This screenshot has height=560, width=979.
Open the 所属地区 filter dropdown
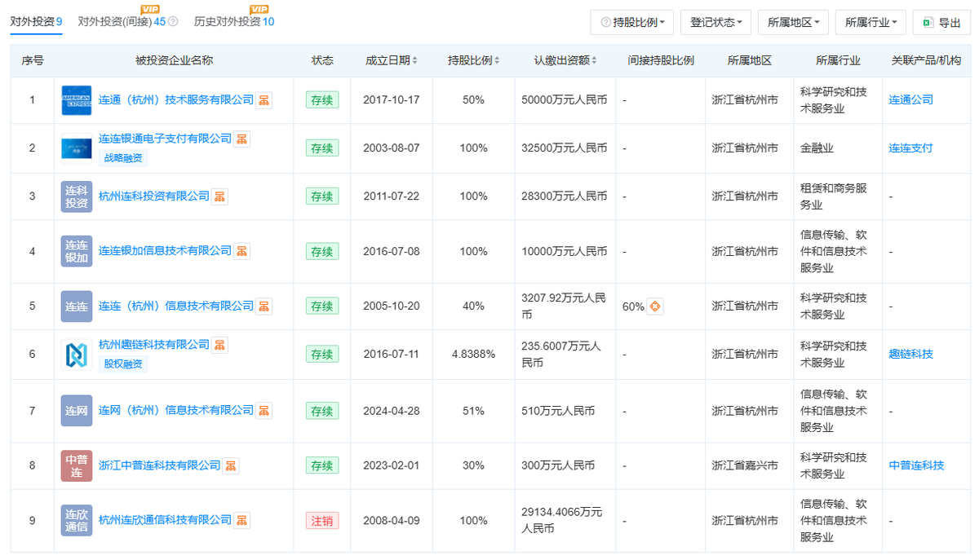click(x=793, y=23)
